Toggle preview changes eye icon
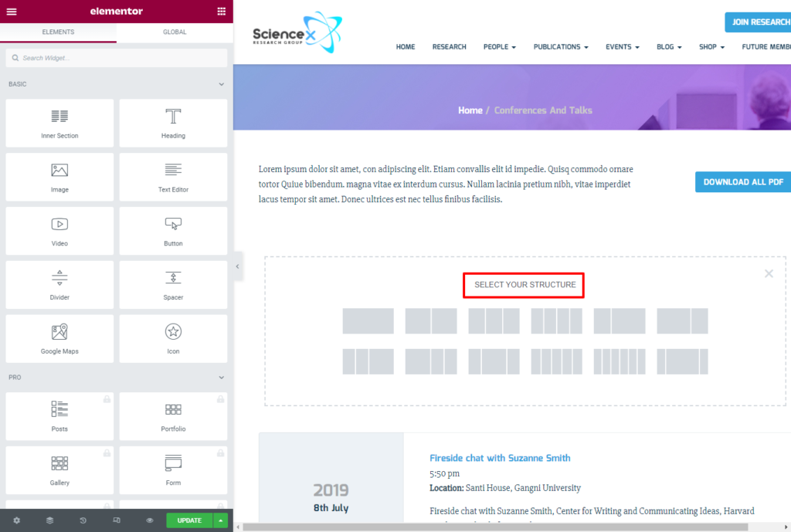Image resolution: width=791 pixels, height=532 pixels. pyautogui.click(x=150, y=520)
